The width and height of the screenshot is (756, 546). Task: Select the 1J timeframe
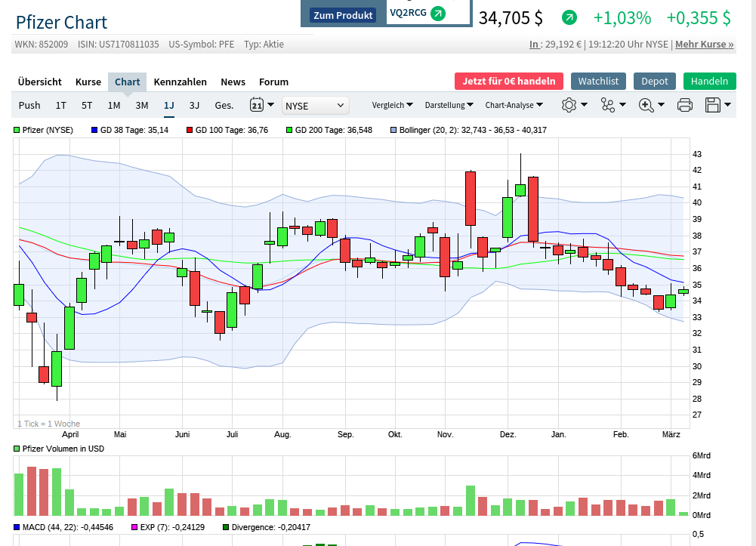point(168,105)
